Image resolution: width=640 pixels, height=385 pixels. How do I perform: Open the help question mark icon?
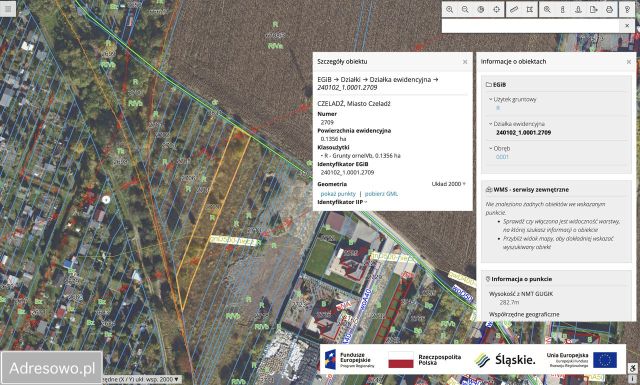tap(627, 9)
